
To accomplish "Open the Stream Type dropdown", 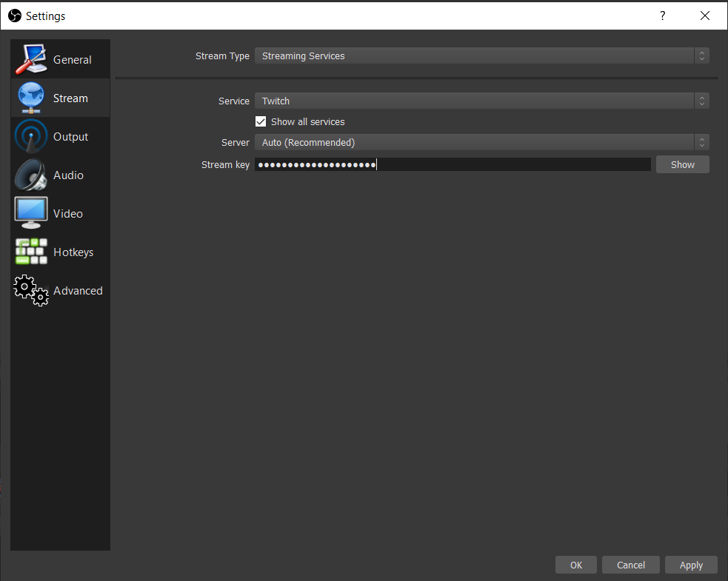I will point(481,56).
